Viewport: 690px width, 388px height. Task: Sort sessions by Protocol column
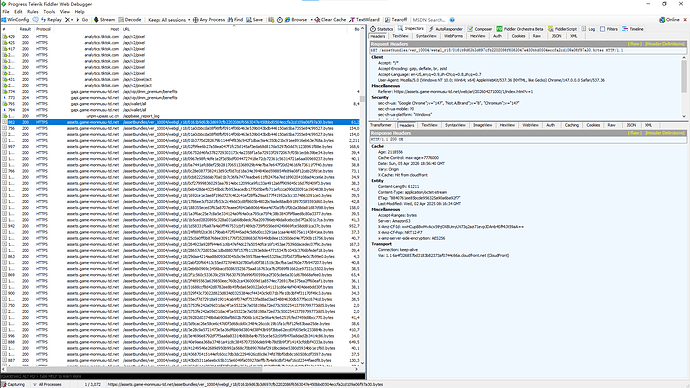(44, 29)
